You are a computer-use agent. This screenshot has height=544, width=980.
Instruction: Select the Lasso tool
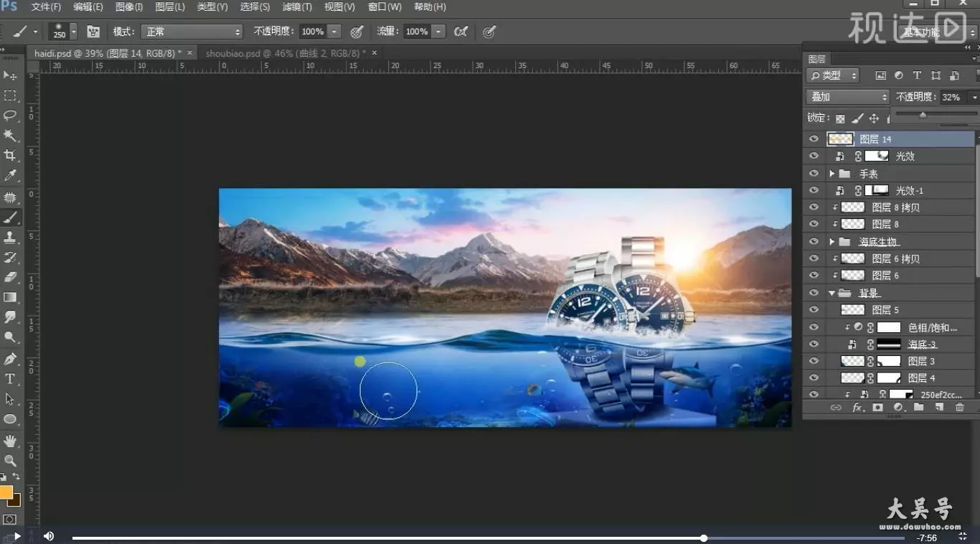10,116
